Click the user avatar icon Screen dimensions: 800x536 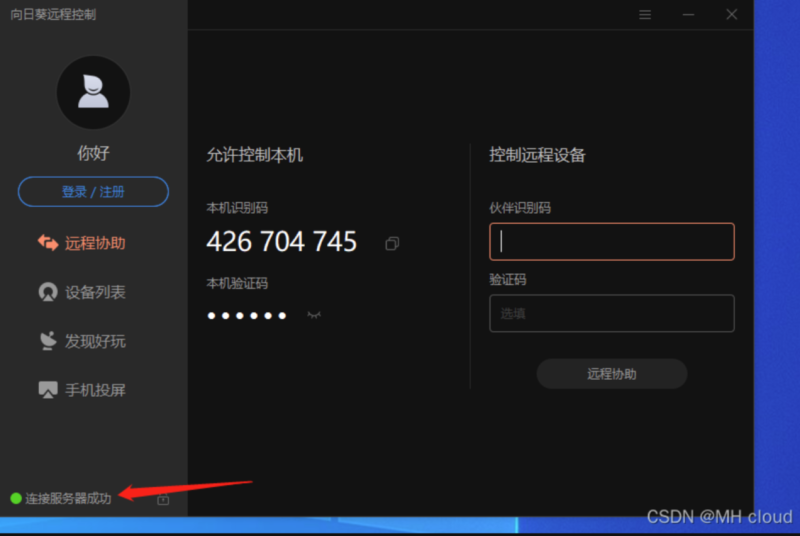(x=93, y=92)
